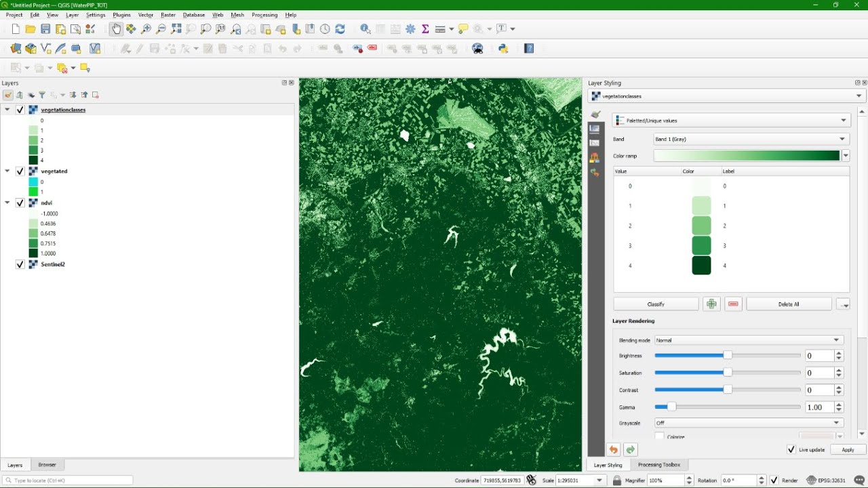Activate the Pan Map hand tool
Viewport: 868px width, 488px height.
click(x=116, y=28)
